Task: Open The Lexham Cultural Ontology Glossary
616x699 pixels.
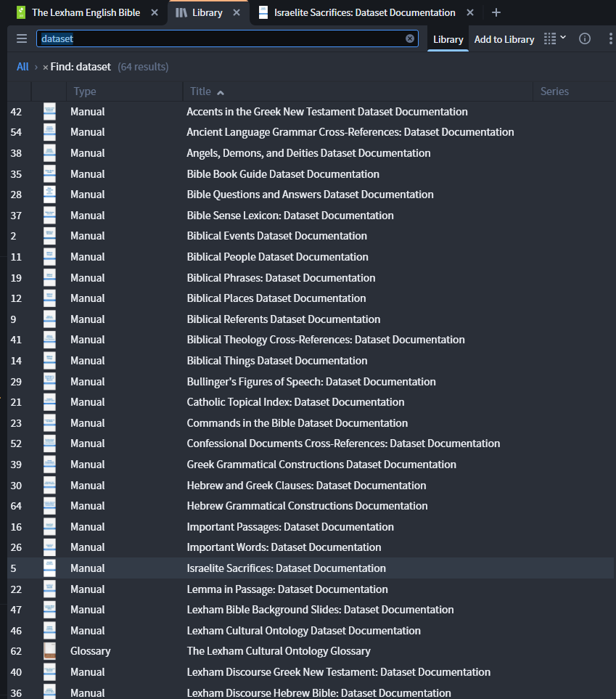Action: (279, 651)
